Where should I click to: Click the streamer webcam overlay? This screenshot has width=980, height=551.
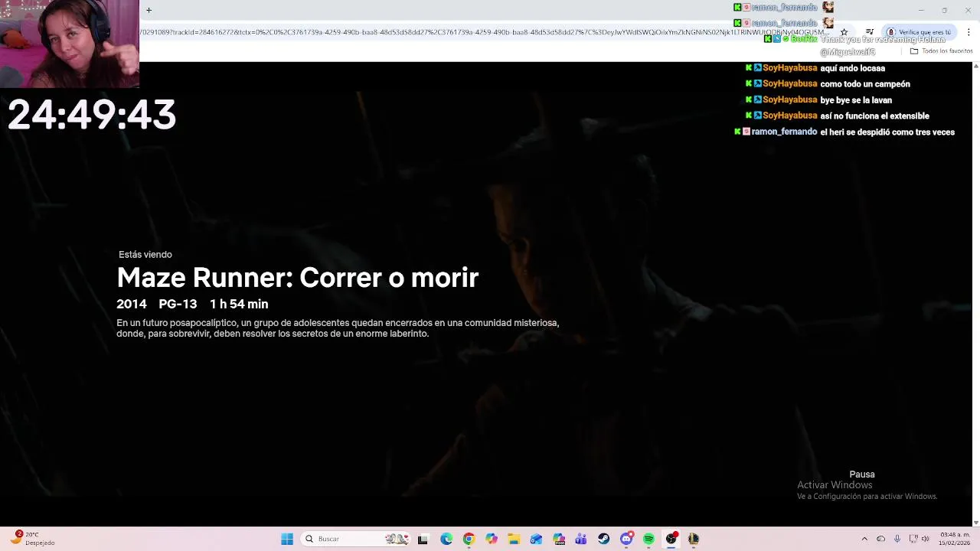(x=70, y=44)
